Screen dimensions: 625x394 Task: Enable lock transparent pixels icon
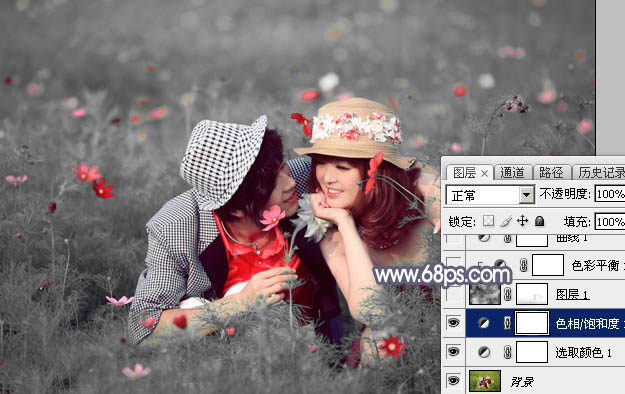[488, 221]
